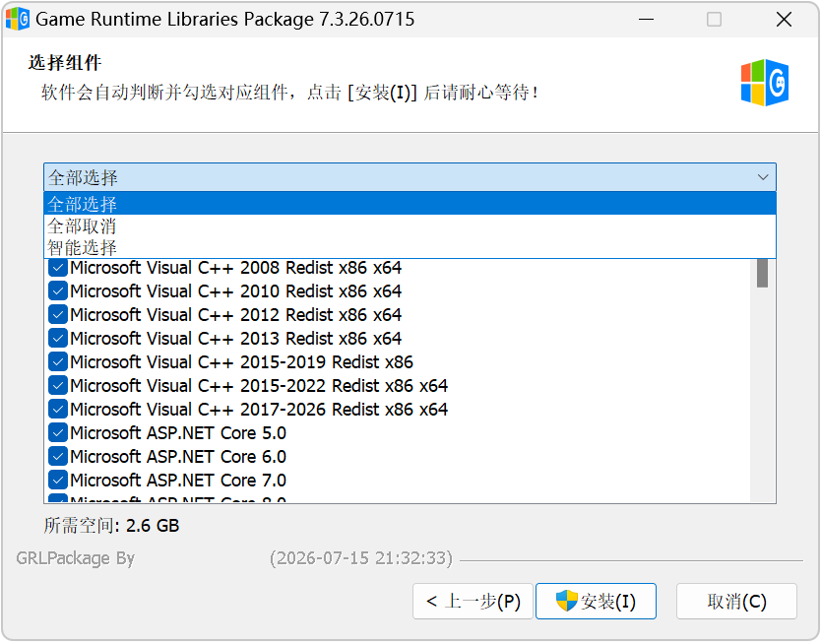
Task: Close the installer window
Action: click(784, 20)
